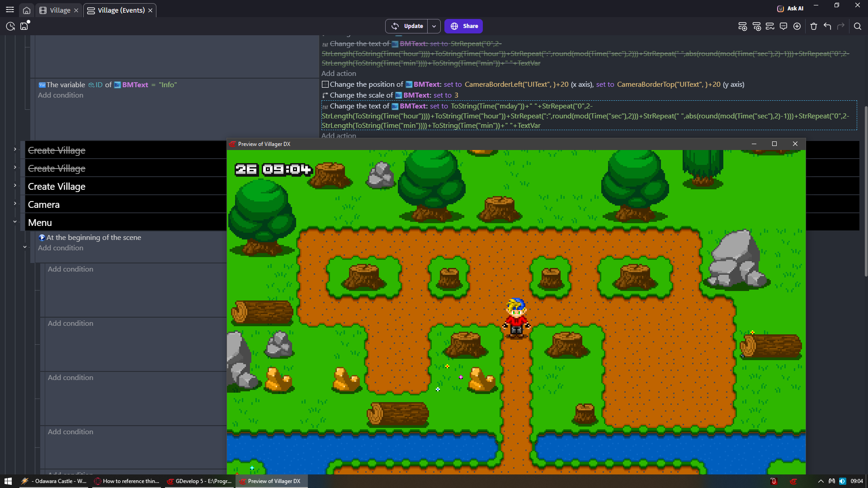Expand the first struck-through Create Village group
Screen dimensions: 868x488
point(15,150)
